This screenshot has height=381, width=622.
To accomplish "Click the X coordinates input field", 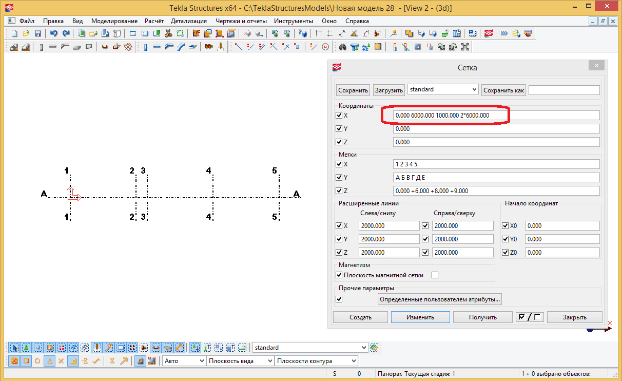I will click(x=496, y=115).
